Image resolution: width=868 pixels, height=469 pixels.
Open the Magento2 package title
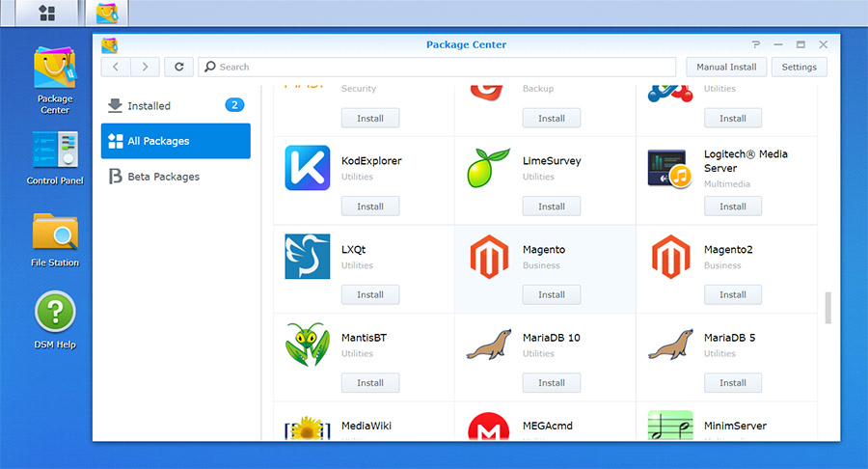click(x=728, y=250)
